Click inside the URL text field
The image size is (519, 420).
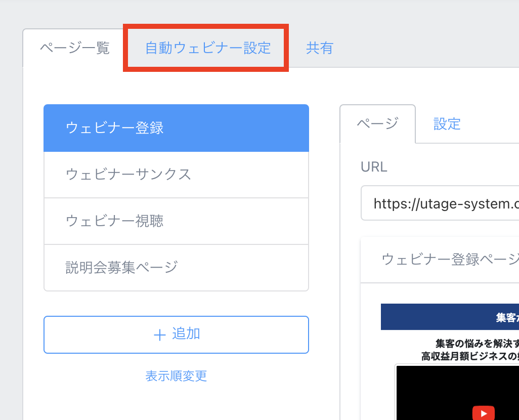click(x=440, y=203)
